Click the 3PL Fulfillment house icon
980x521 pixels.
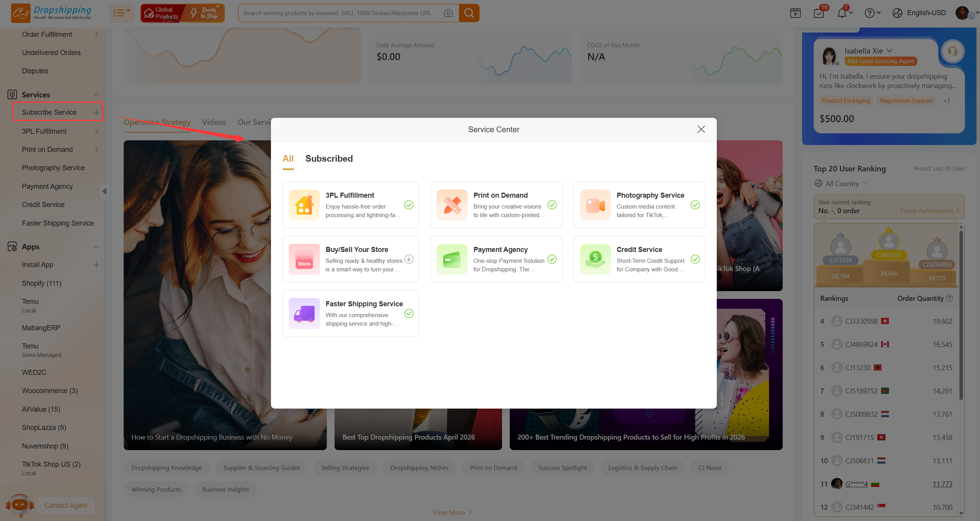(x=304, y=205)
